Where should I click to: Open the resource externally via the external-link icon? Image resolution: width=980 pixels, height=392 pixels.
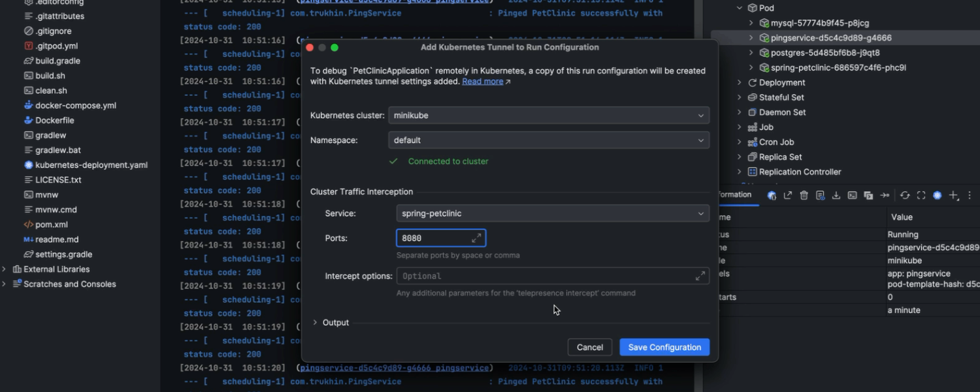point(788,195)
